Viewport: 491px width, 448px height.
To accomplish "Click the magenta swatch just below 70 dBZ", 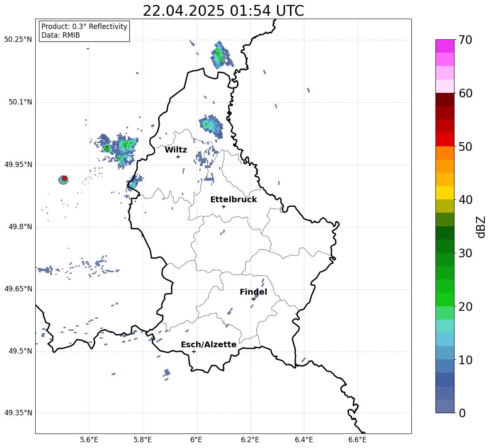I will pyautogui.click(x=445, y=46).
